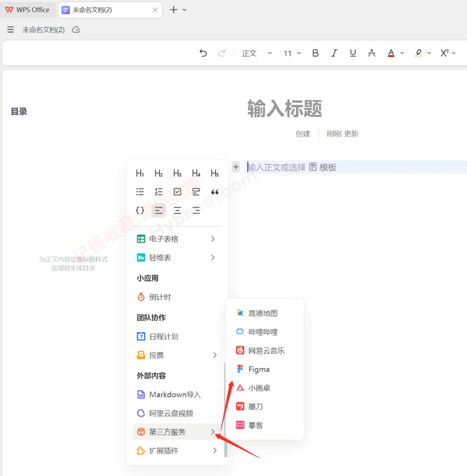The image size is (467, 476).
Task: Toggle right text alignment
Action: pyautogui.click(x=196, y=210)
